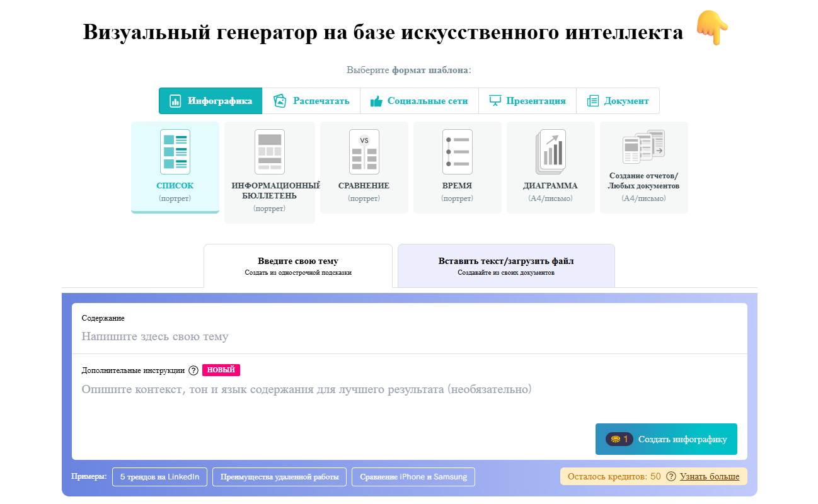818x504 pixels.
Task: Open the Вставить текст/загрузить файл tab
Action: 506,266
